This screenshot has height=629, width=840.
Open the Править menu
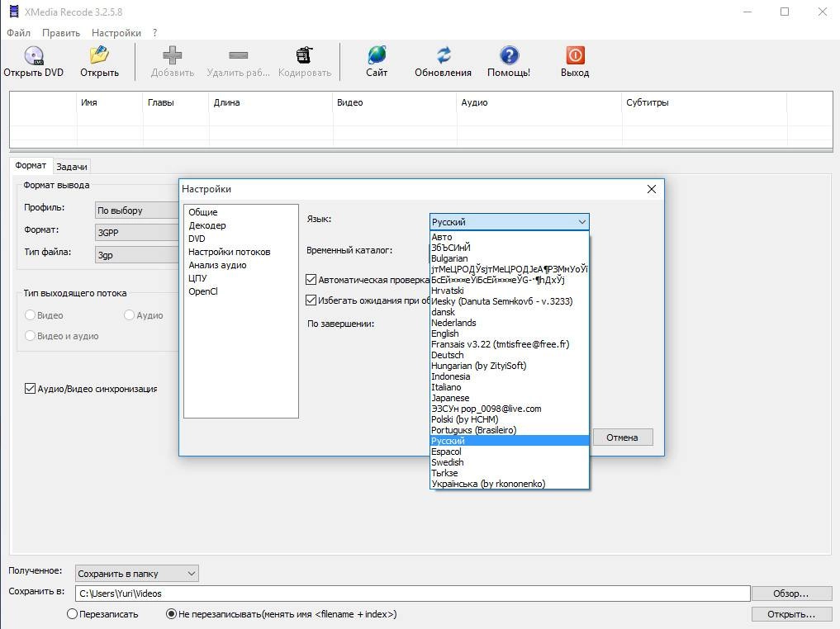tap(61, 33)
